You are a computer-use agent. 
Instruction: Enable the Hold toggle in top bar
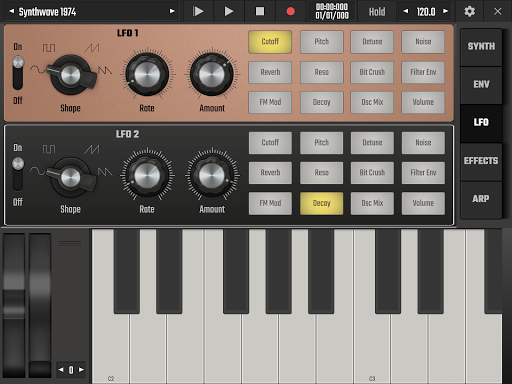tap(377, 12)
